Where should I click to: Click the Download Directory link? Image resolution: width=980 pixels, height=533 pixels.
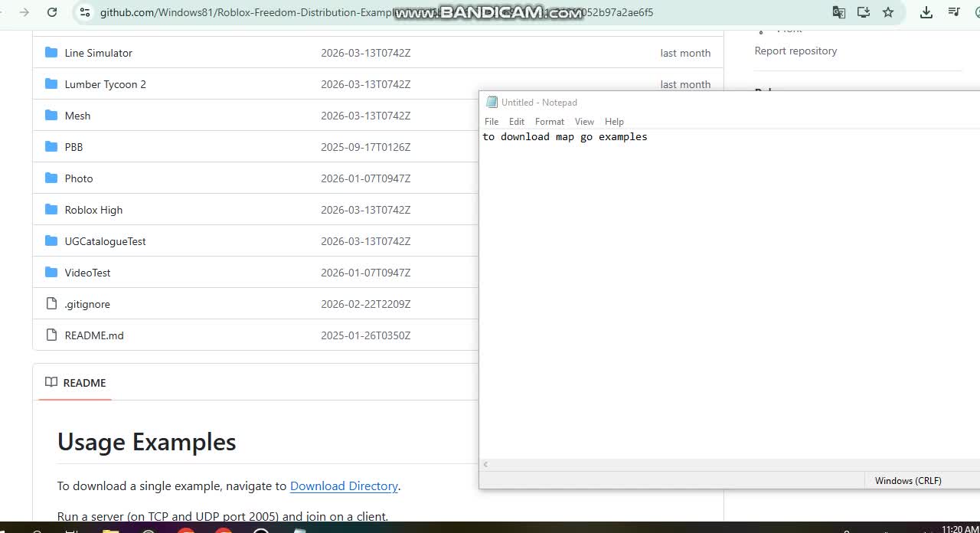pyautogui.click(x=344, y=486)
